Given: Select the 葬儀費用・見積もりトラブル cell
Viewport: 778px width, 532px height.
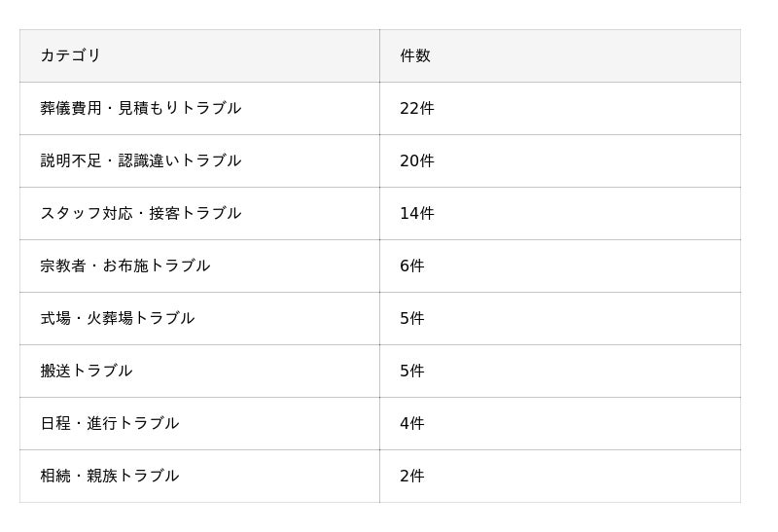Looking at the screenshot, I should click(x=140, y=108).
